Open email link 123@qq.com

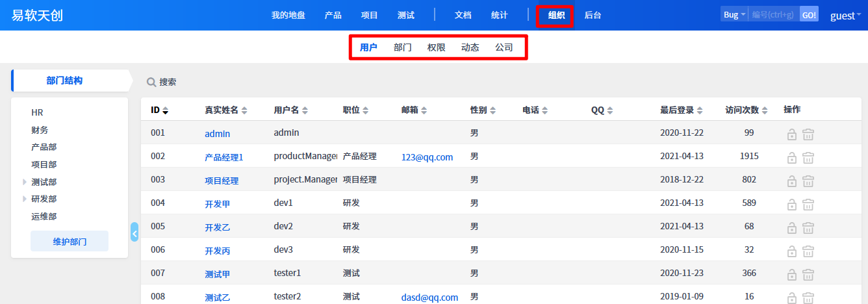coord(427,157)
